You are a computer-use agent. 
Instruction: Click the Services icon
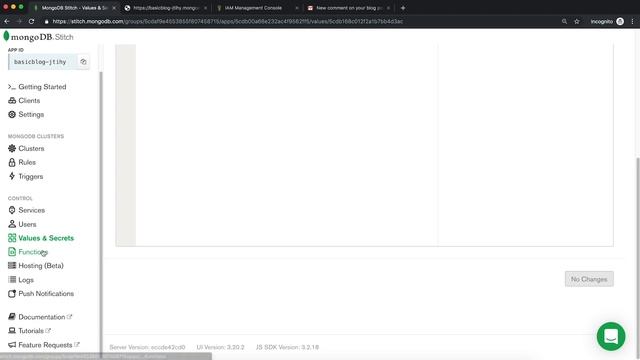tap(12, 210)
